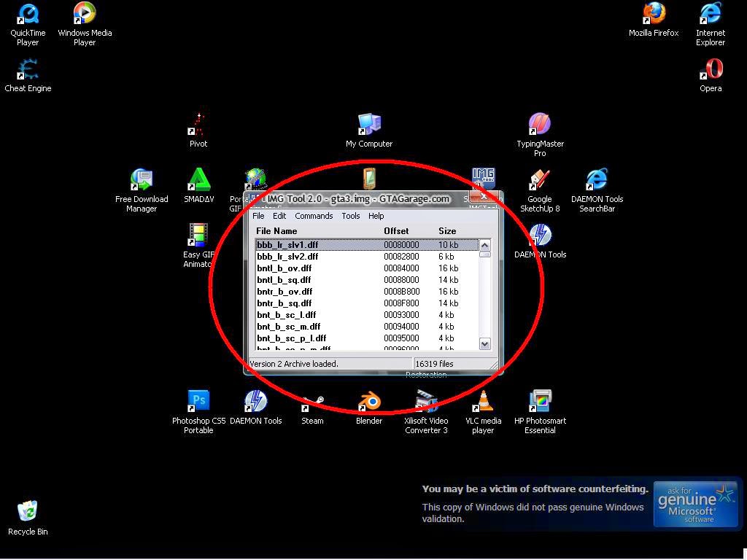Click the File Name column header
Viewport: 747px width, 560px height.
point(276,231)
